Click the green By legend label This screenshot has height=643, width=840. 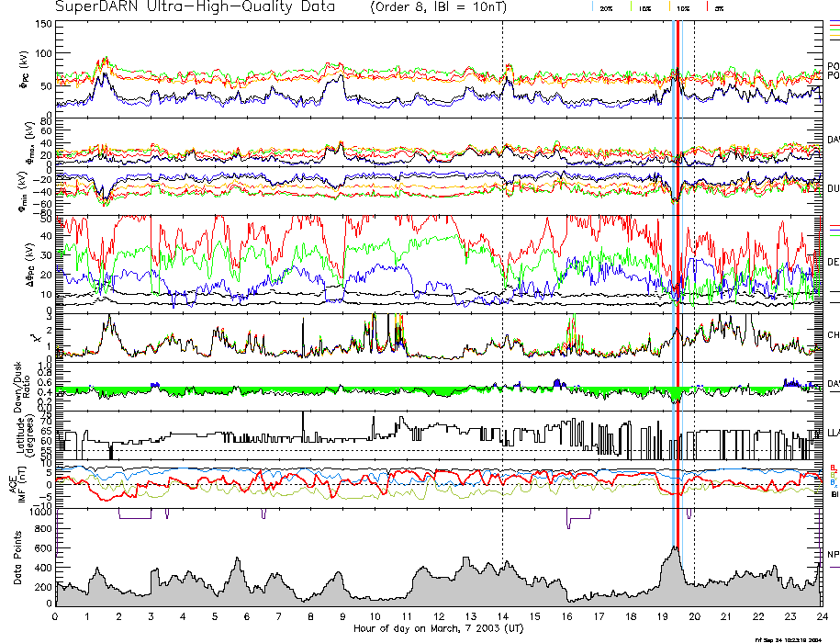coord(834,475)
